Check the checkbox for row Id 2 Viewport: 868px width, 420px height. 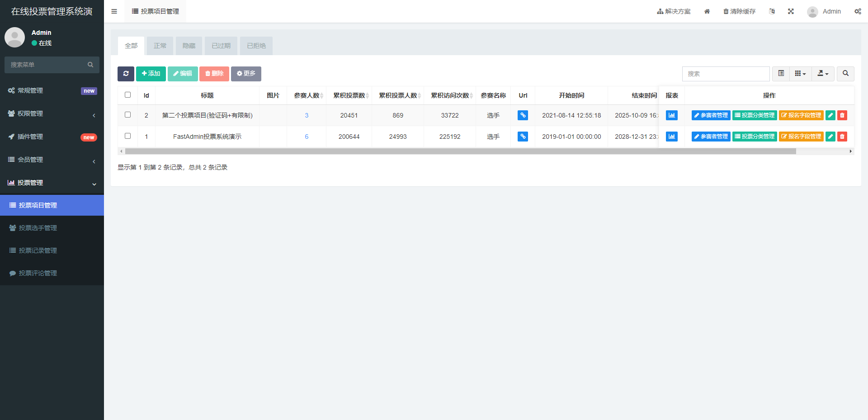(127, 115)
